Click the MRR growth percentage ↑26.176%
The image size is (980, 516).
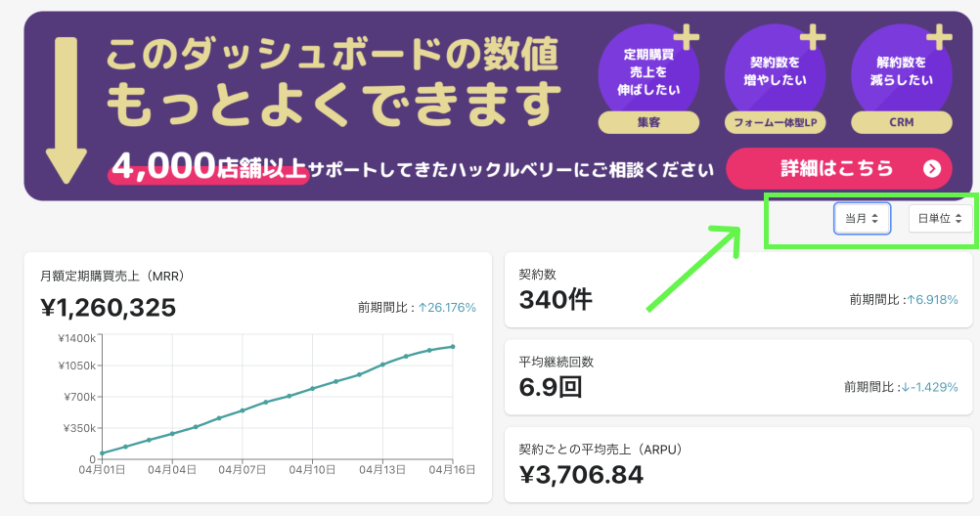click(447, 308)
